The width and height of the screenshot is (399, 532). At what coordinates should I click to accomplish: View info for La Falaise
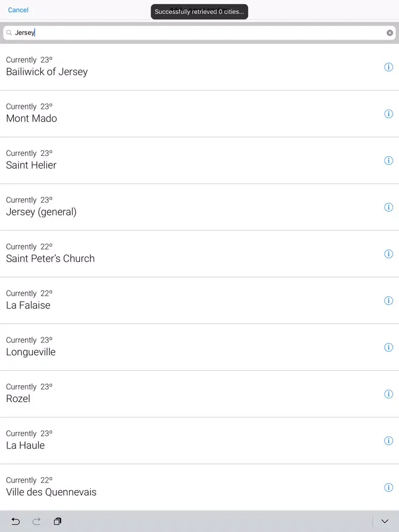pos(388,301)
